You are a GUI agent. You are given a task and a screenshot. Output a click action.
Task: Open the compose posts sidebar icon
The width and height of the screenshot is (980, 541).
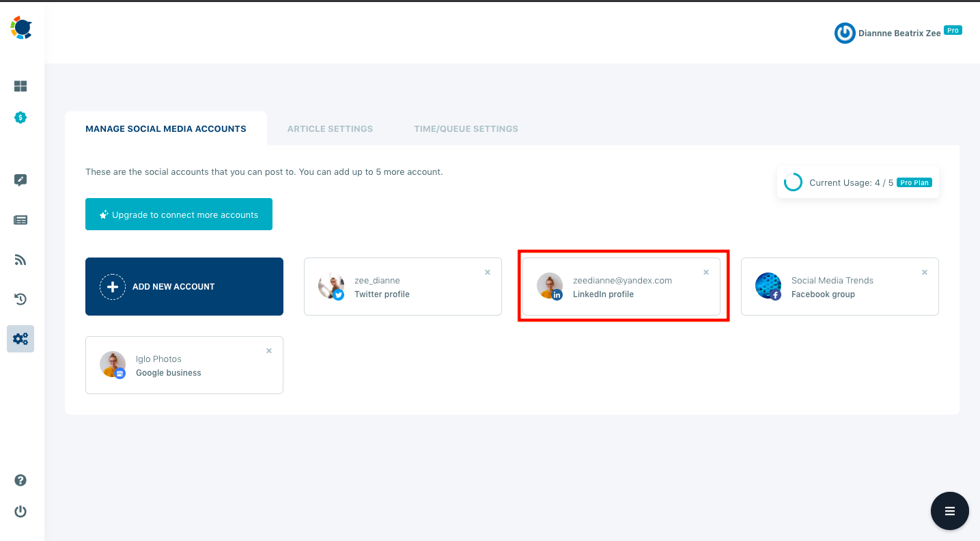(20, 180)
